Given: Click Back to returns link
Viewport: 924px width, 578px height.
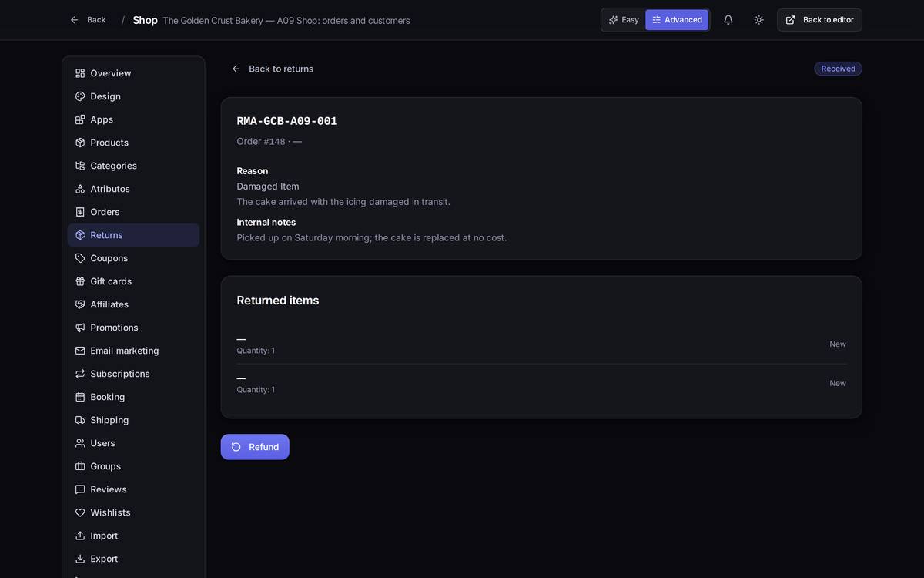Looking at the screenshot, I should click(x=273, y=69).
